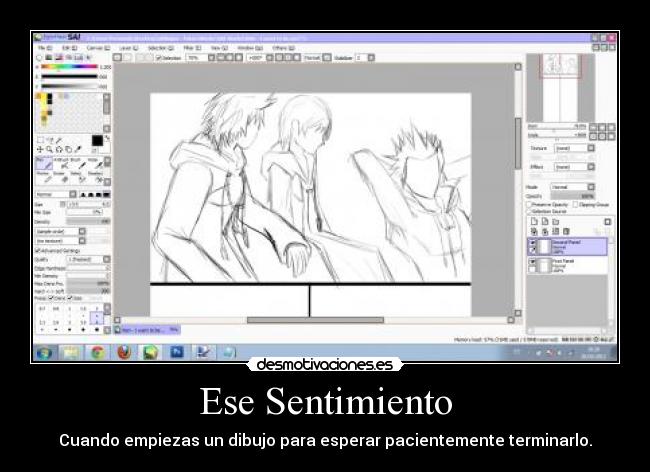Viewport: 650px width, 472px height.
Task: Open the no texture brush dropdown
Action: click(x=61, y=241)
